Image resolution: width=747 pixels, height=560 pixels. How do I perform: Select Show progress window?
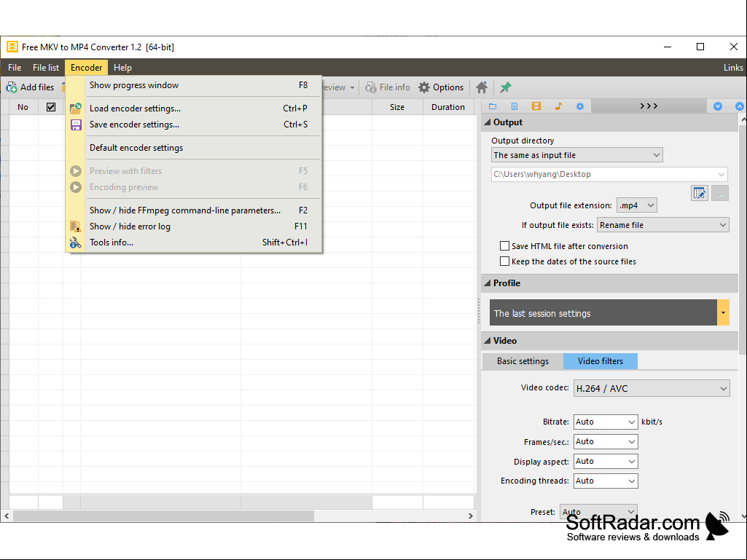(193, 85)
